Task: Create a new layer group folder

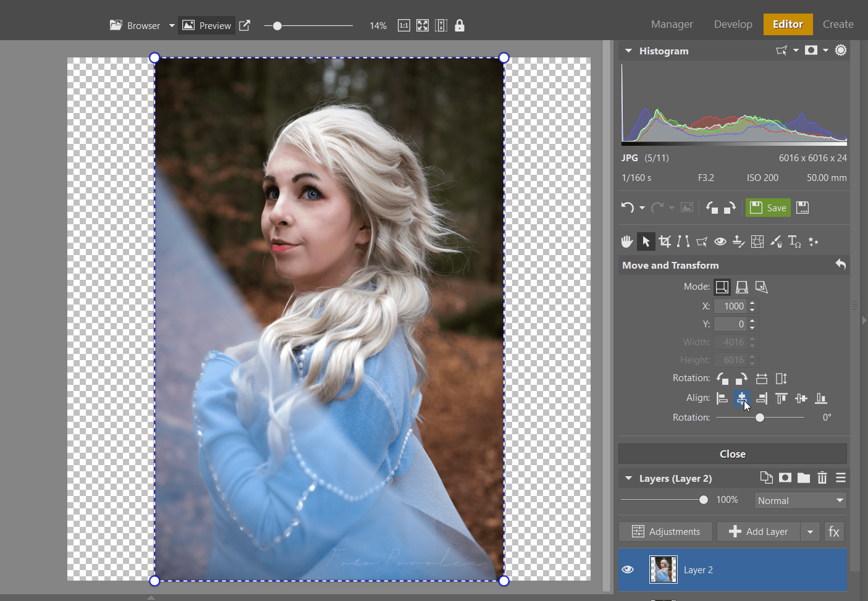Action: click(804, 477)
